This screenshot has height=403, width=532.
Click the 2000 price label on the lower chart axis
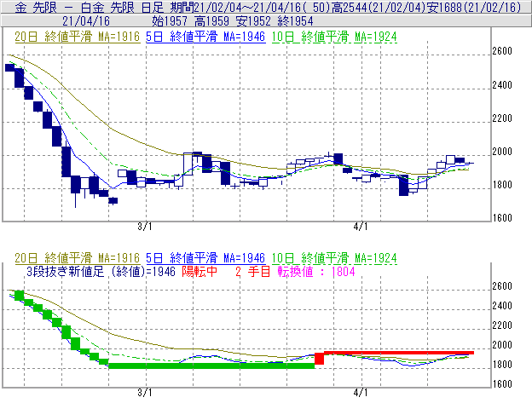click(502, 345)
